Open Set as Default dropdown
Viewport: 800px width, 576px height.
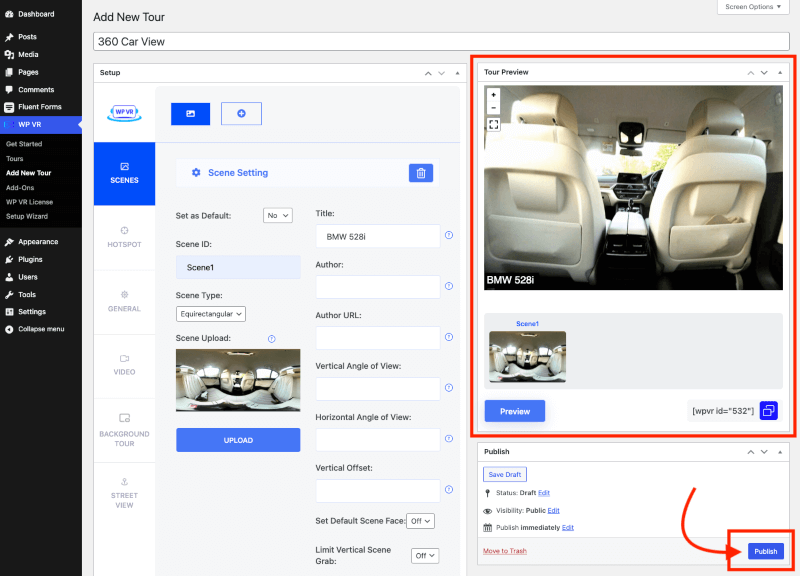pos(278,215)
